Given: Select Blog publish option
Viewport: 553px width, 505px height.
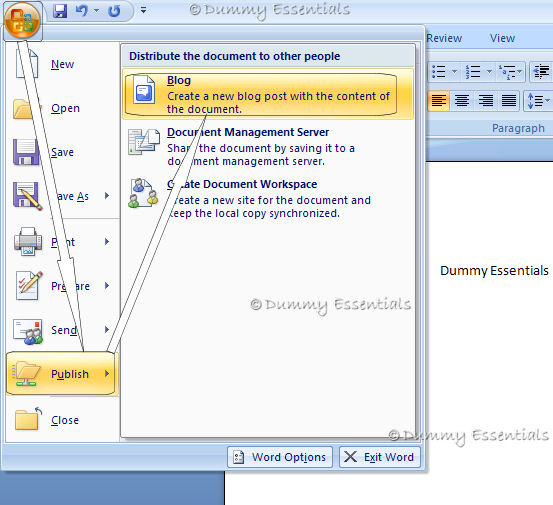Looking at the screenshot, I should coord(268,95).
